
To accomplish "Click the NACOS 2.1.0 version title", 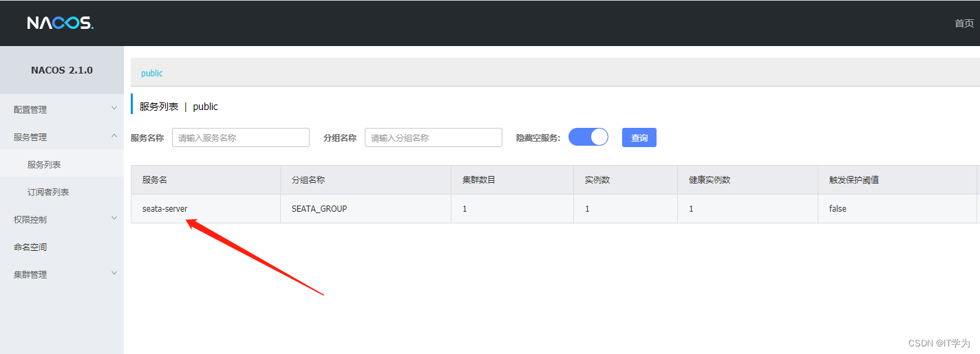I will coord(62,70).
